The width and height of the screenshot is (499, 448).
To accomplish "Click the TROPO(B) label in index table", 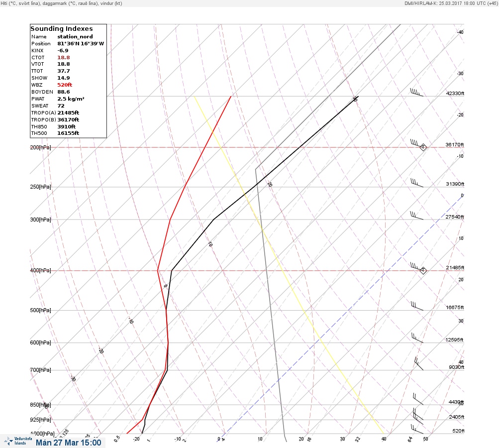I will point(44,120).
